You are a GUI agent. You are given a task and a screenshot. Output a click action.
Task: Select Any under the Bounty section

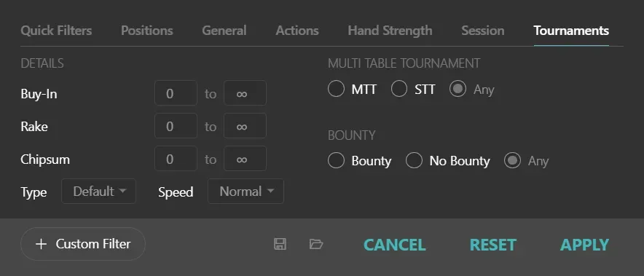pyautogui.click(x=513, y=161)
